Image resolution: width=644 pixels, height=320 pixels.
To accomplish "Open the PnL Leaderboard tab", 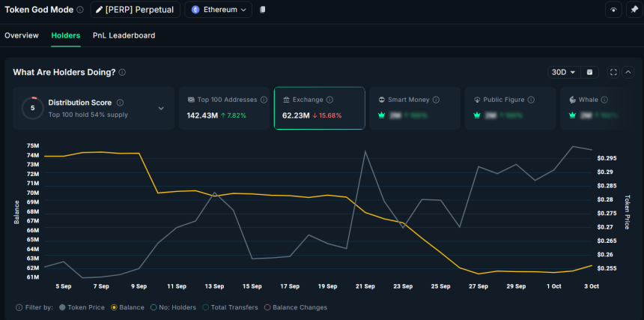I will pos(124,35).
